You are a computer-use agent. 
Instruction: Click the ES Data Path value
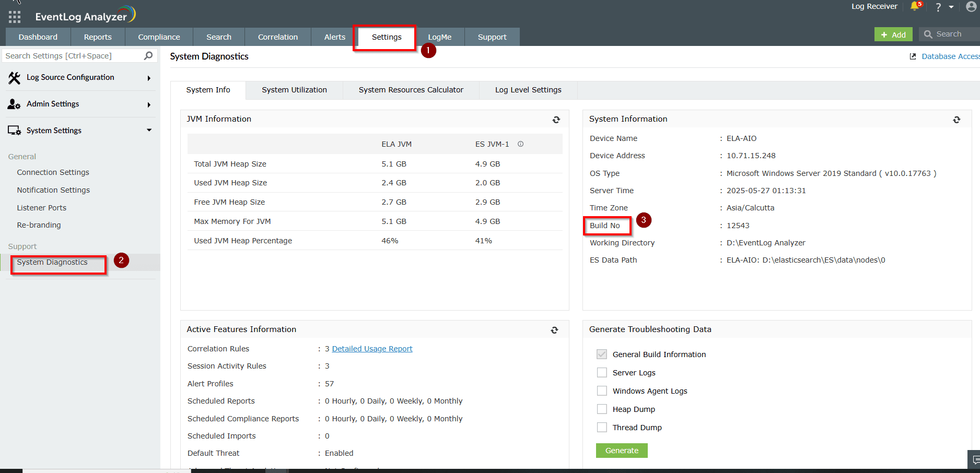pos(806,260)
